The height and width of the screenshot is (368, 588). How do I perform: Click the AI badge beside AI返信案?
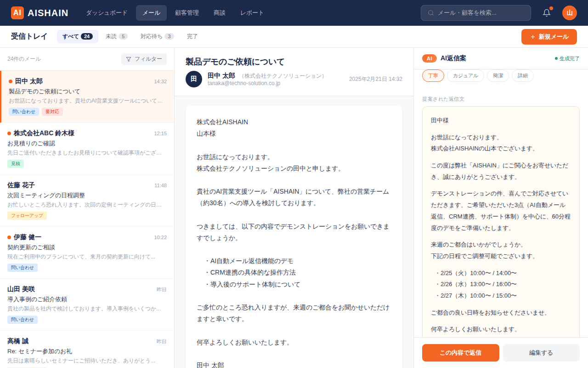(430, 58)
